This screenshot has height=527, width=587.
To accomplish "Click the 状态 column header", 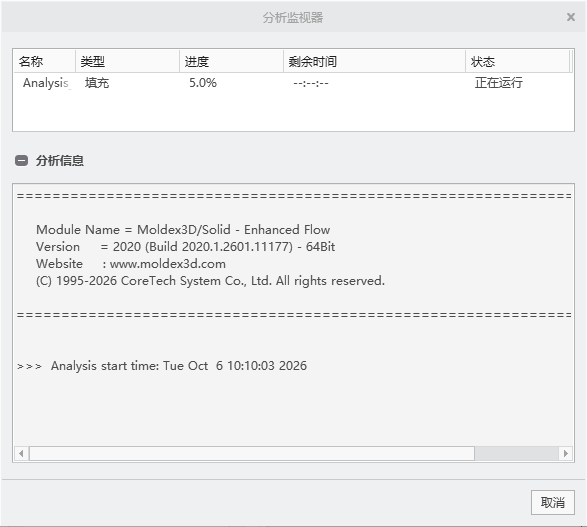I will 518,61.
